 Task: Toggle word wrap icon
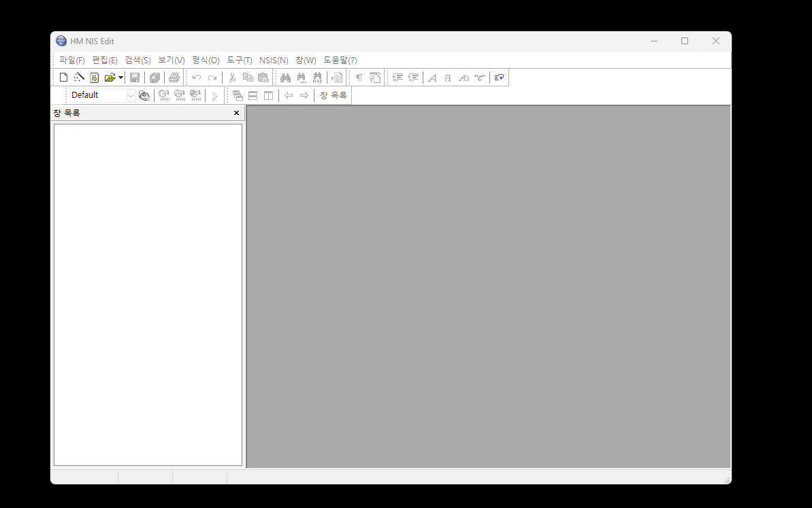pos(499,78)
